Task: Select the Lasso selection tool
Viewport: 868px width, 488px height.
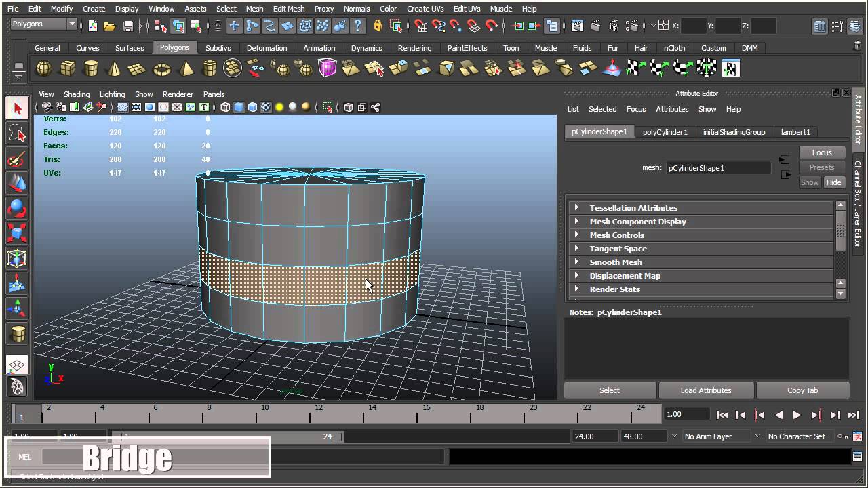Action: (17, 134)
